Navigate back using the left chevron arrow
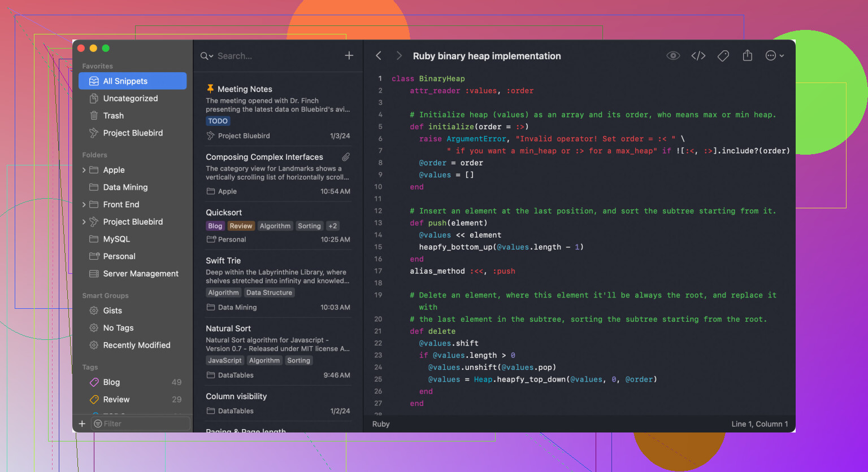The height and width of the screenshot is (472, 868). (379, 55)
